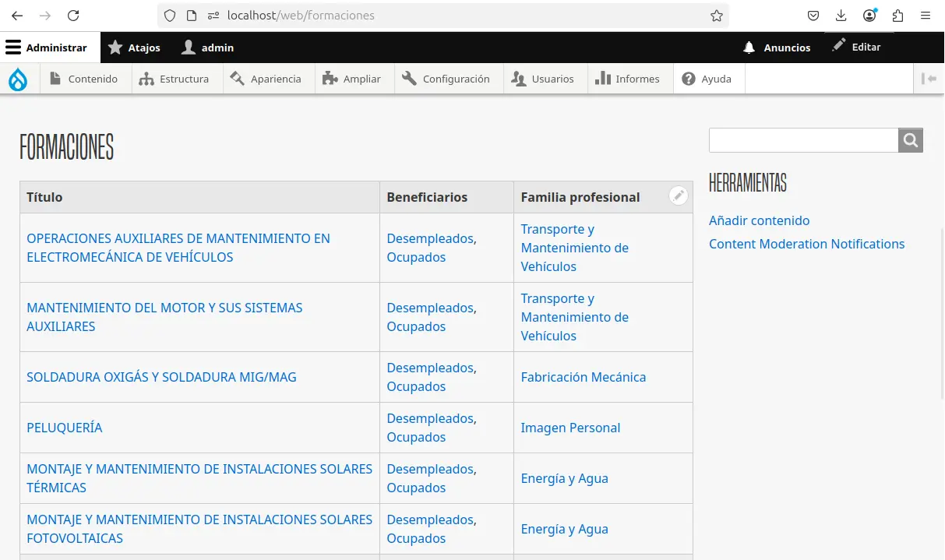The width and height of the screenshot is (945, 560).
Task: Open the browser downloads icon
Action: [841, 16]
